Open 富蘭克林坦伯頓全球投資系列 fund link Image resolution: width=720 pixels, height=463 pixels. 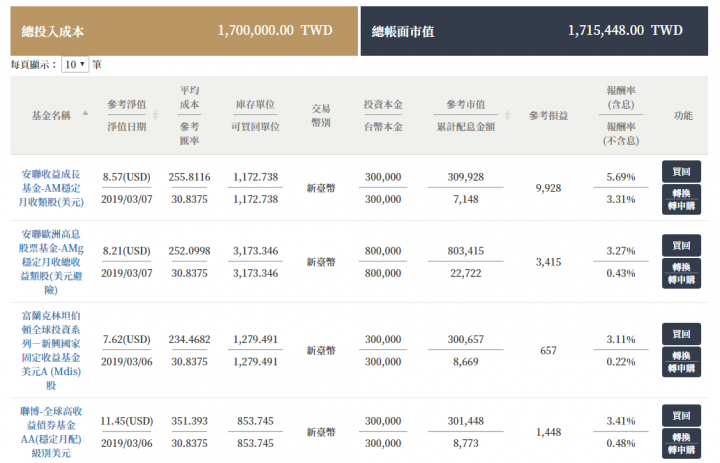click(x=51, y=350)
